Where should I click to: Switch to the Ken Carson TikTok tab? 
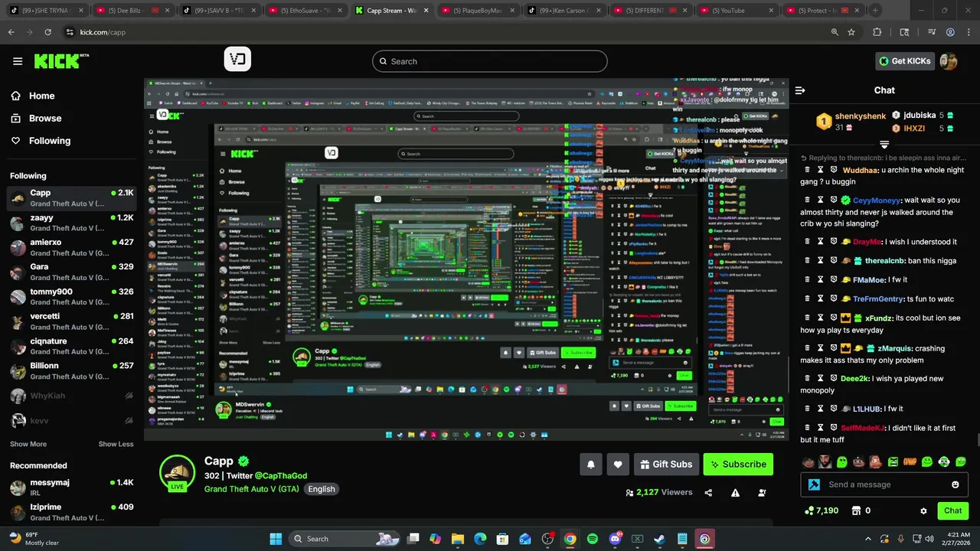point(564,11)
